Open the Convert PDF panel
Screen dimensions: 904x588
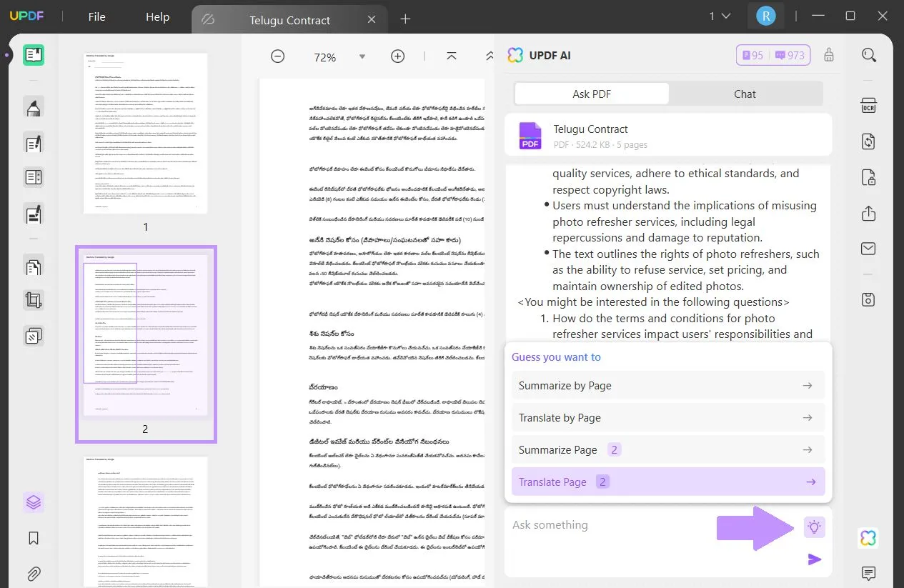(x=868, y=141)
